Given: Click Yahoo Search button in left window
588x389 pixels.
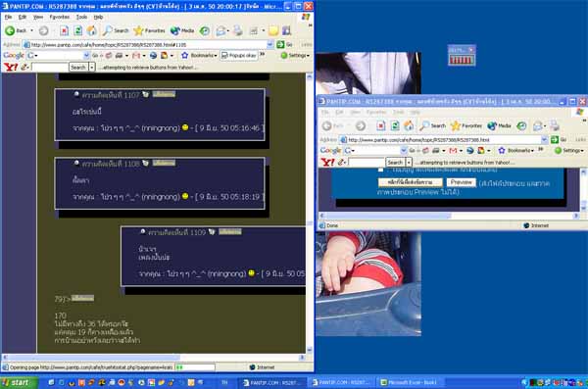Looking at the screenshot, I should (78, 68).
